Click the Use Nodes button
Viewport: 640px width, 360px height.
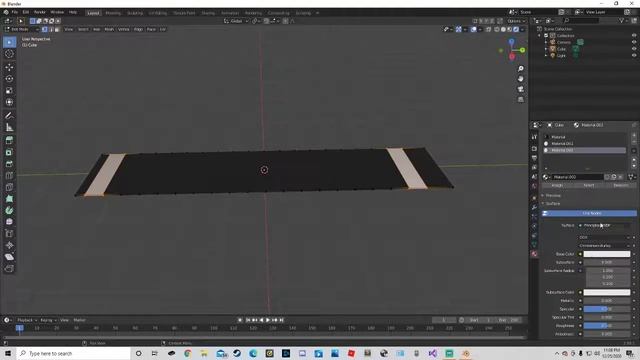(589, 213)
